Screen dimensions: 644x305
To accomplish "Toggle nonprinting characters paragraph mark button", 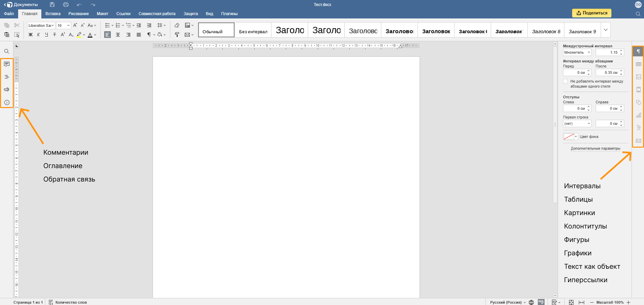I will click(149, 35).
